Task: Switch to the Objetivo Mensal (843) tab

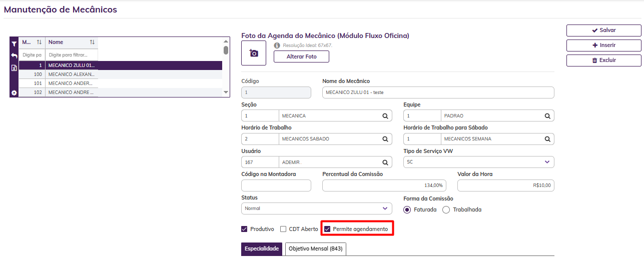Action: point(315,248)
